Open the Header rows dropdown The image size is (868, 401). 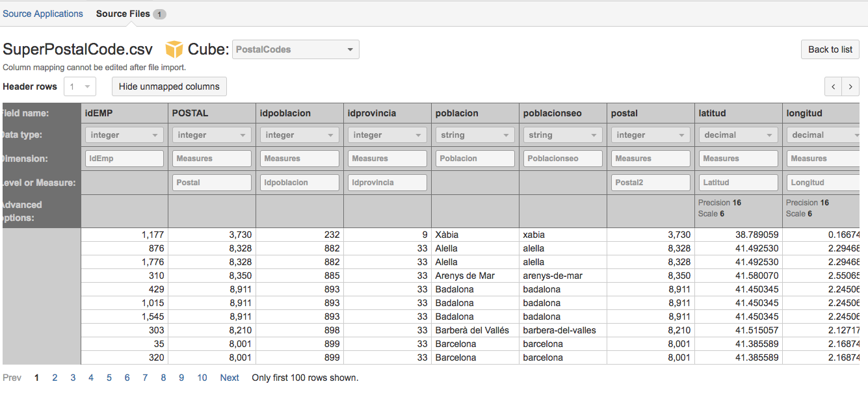79,86
